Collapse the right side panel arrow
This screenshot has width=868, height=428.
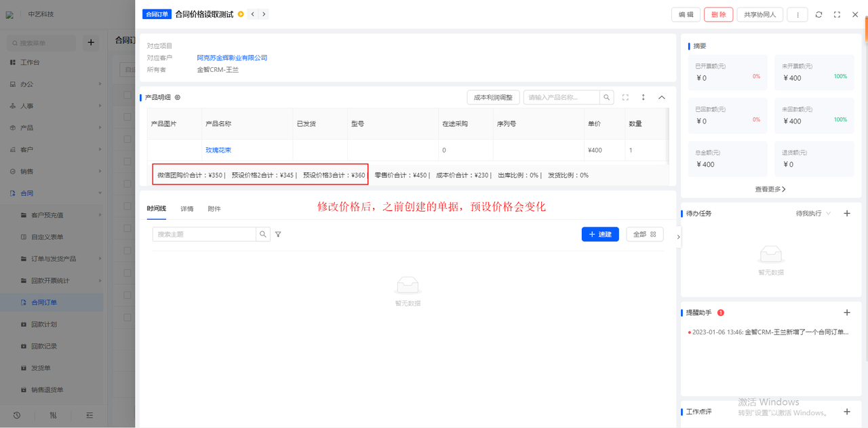click(x=678, y=237)
